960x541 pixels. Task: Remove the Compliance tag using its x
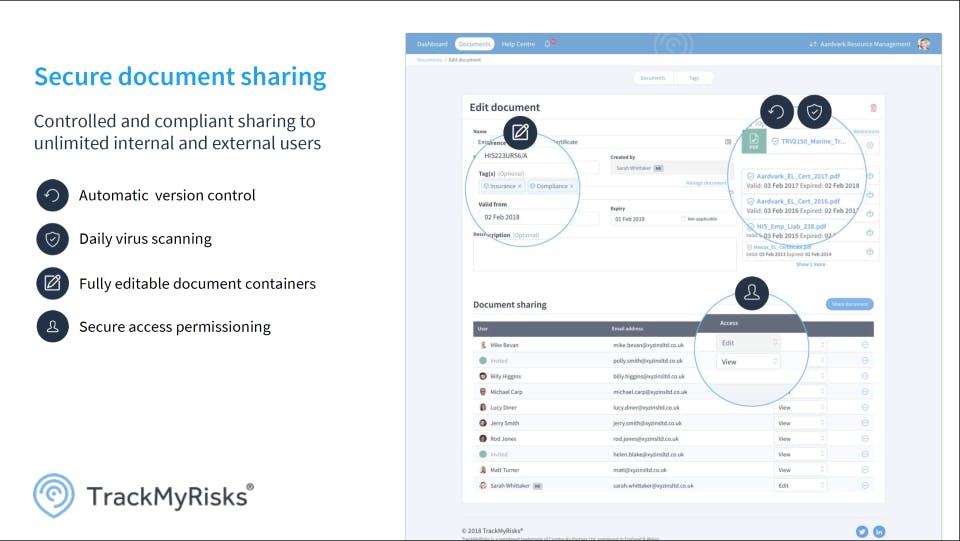click(572, 186)
